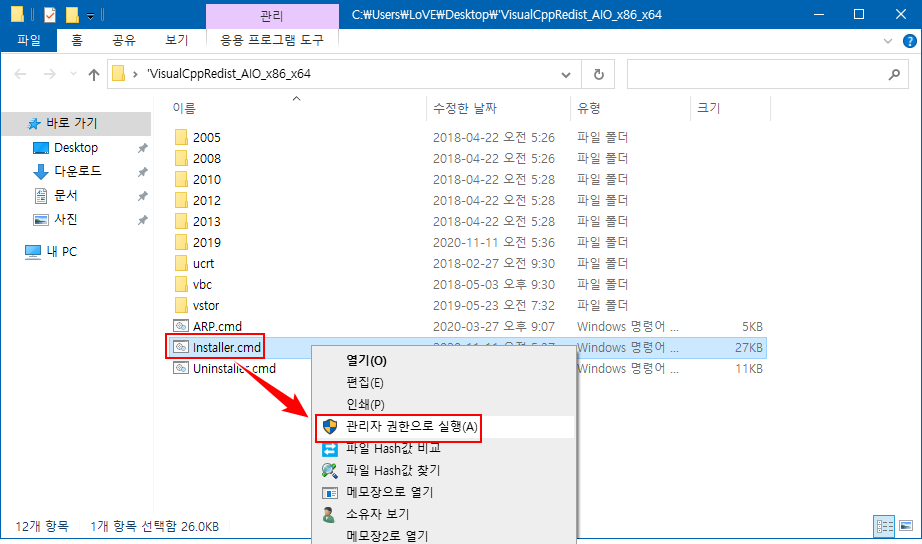Select the vstor folder name
This screenshot has height=544, width=922.
click(206, 306)
